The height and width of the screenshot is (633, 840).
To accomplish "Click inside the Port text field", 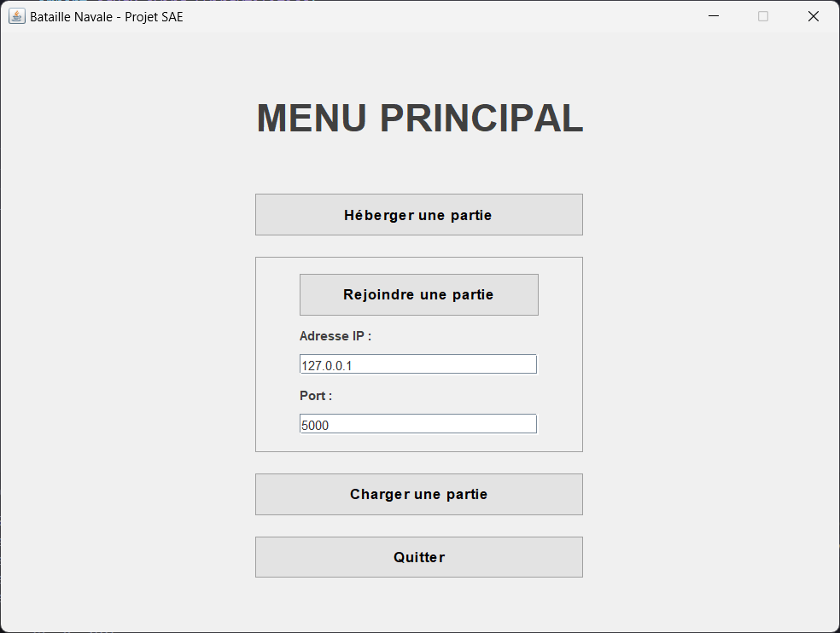I will [417, 423].
